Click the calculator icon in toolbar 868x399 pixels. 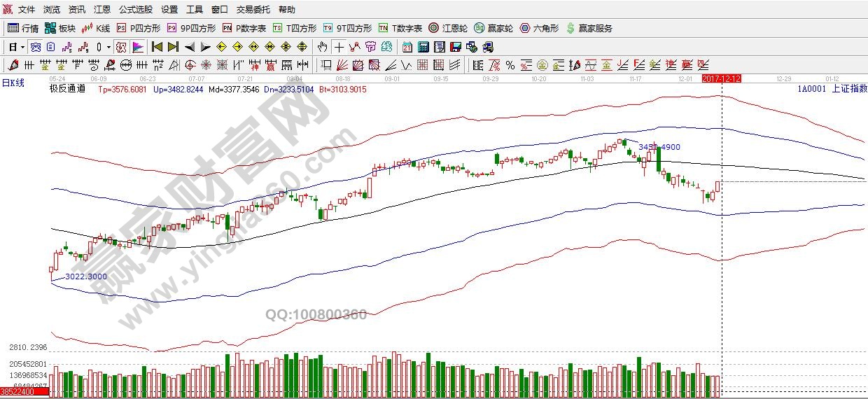point(423,47)
